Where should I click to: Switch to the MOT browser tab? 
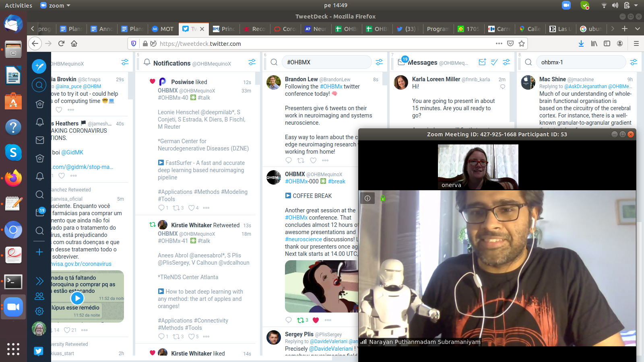[x=163, y=29]
